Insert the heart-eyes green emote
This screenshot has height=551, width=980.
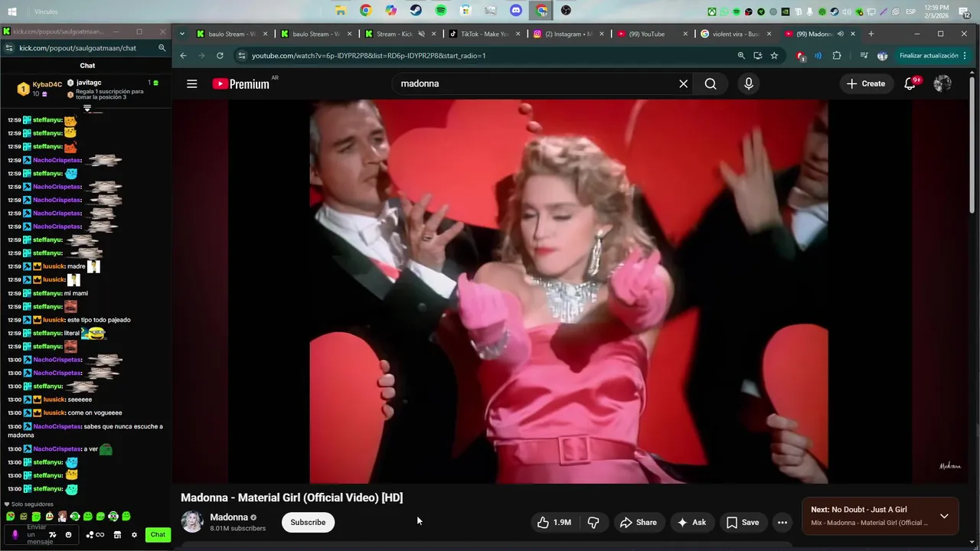(x=10, y=517)
